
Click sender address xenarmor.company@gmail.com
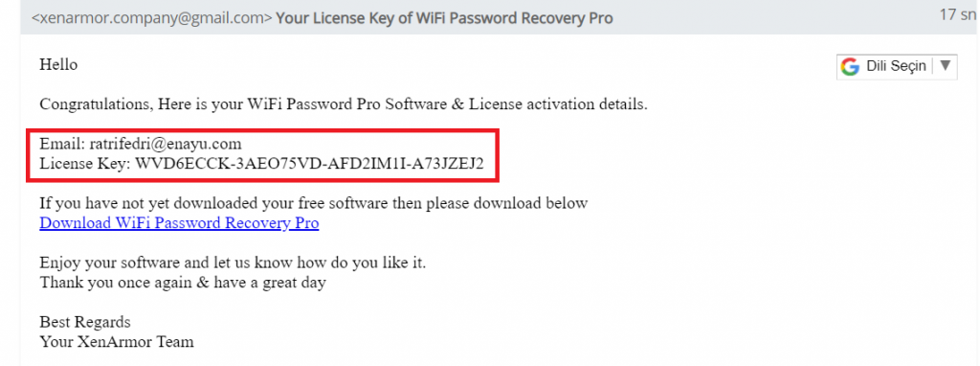[x=152, y=18]
